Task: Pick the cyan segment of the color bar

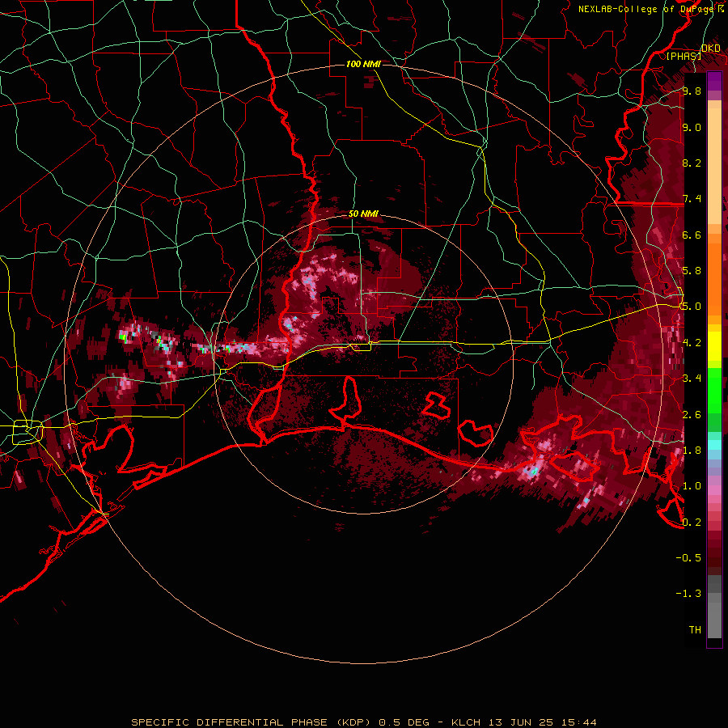Action: click(714, 445)
